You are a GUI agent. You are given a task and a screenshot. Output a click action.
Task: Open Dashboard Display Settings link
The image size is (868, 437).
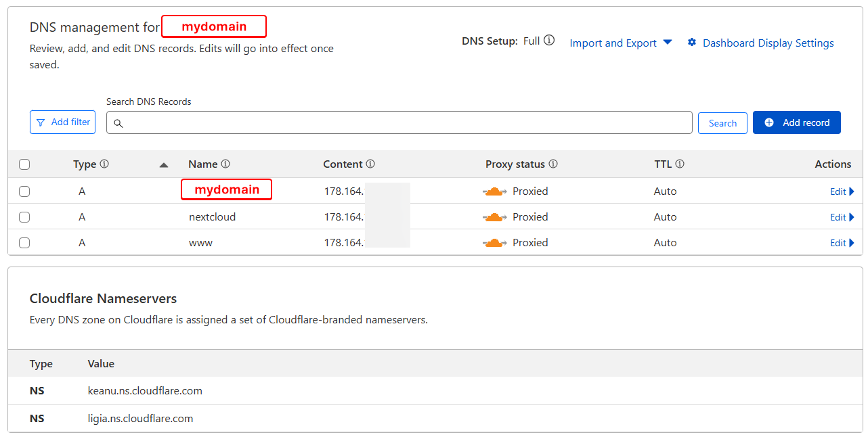[x=768, y=43]
